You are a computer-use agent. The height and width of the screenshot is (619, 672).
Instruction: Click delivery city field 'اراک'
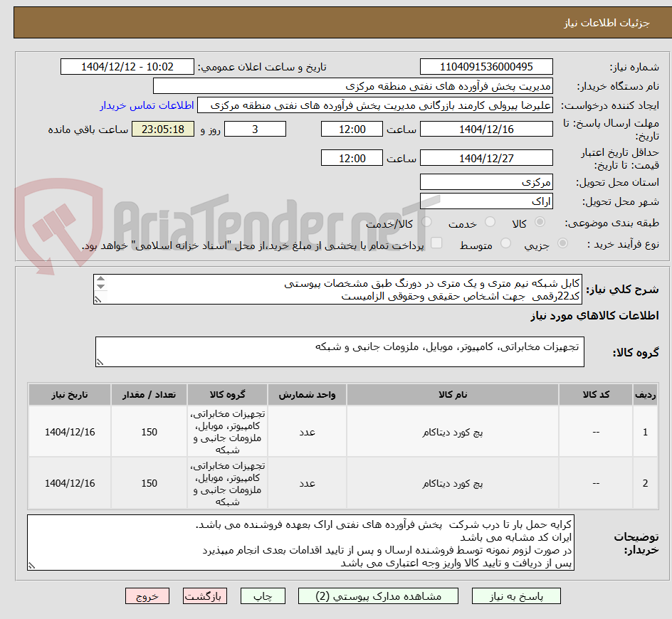(486, 201)
